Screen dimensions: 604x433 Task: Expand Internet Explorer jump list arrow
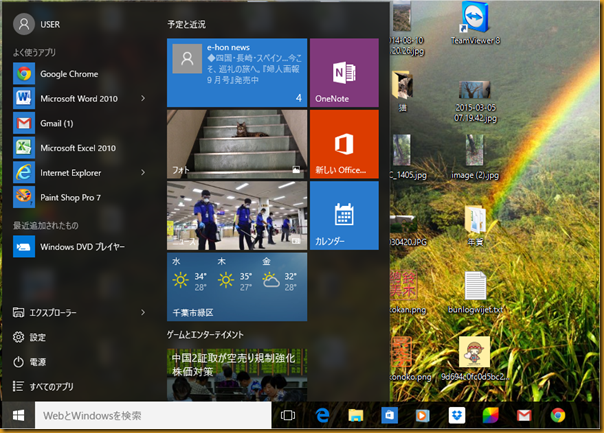(143, 173)
